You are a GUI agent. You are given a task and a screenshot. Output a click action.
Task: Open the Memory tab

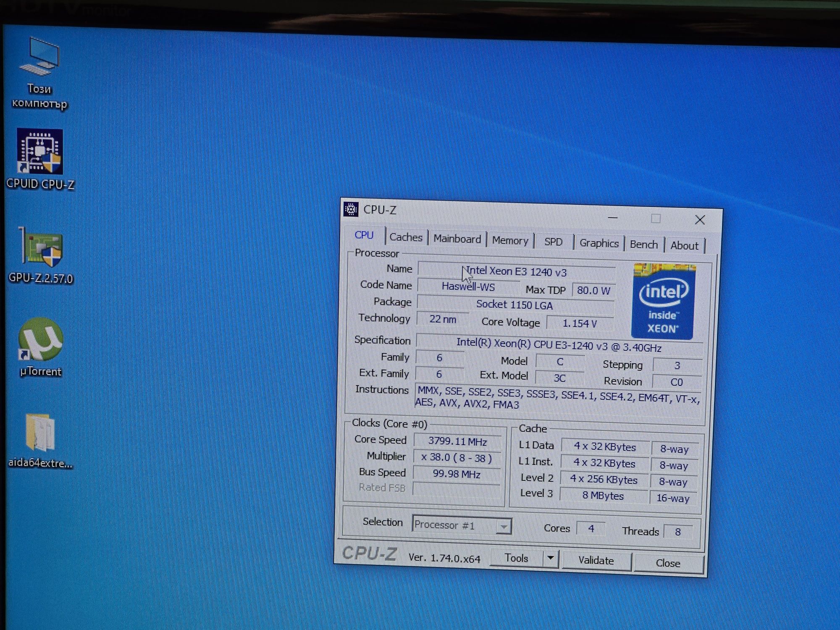pyautogui.click(x=510, y=240)
